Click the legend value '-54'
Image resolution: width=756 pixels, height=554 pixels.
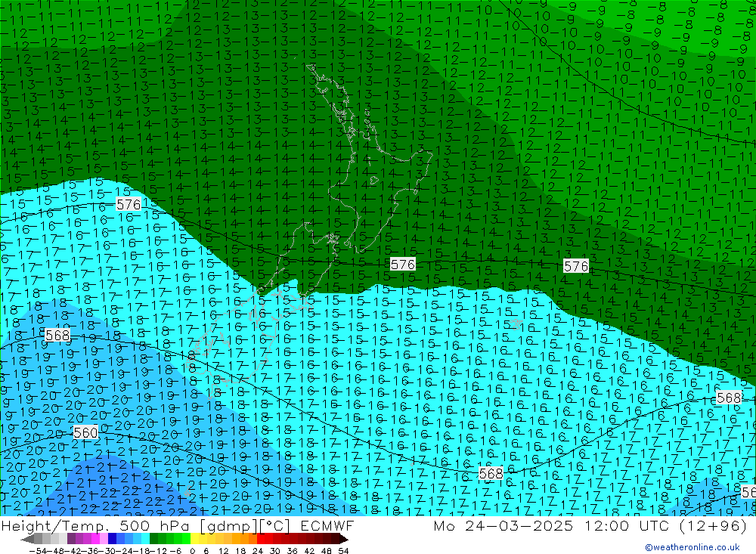[38, 551]
